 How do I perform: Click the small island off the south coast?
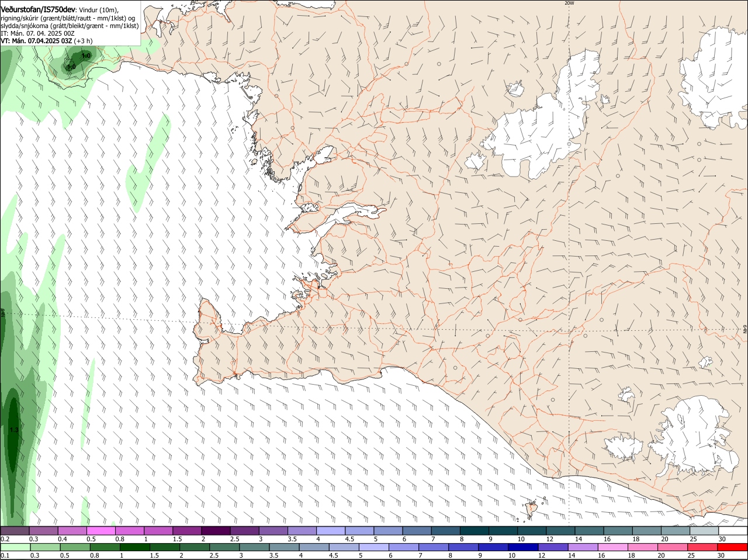[531, 510]
